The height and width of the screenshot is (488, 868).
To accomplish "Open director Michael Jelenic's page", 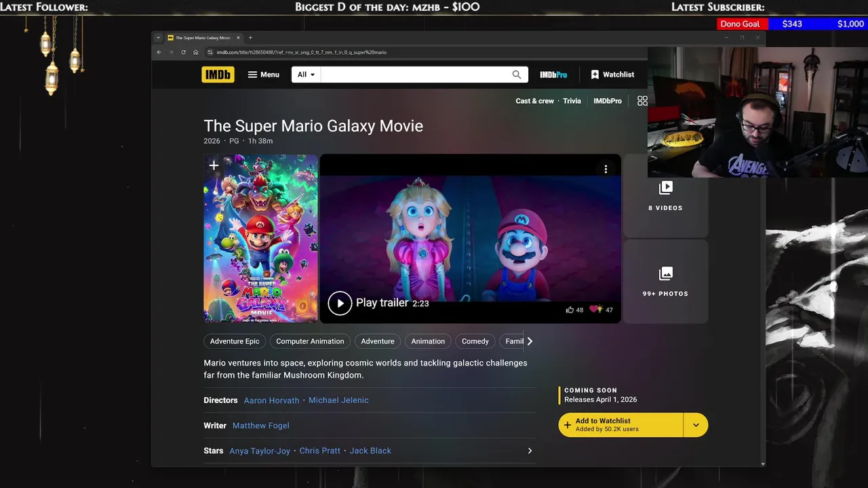I will (338, 401).
